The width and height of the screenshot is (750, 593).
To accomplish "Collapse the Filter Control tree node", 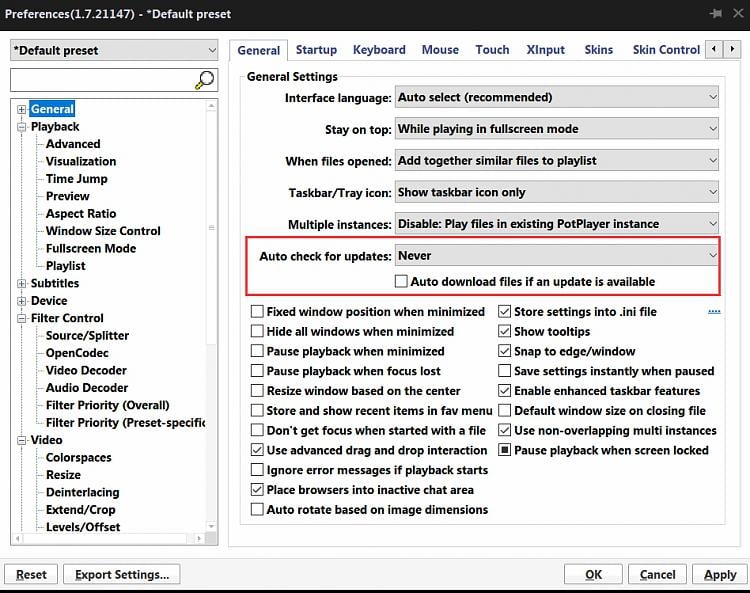I will [x=22, y=318].
